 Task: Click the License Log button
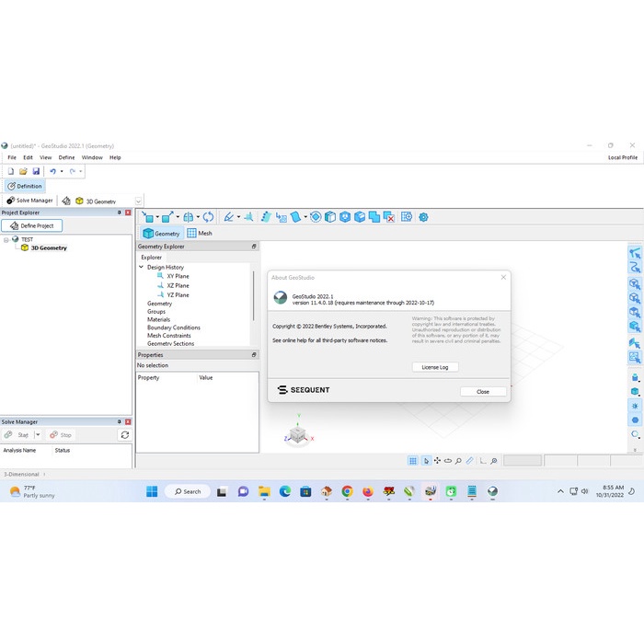click(435, 367)
